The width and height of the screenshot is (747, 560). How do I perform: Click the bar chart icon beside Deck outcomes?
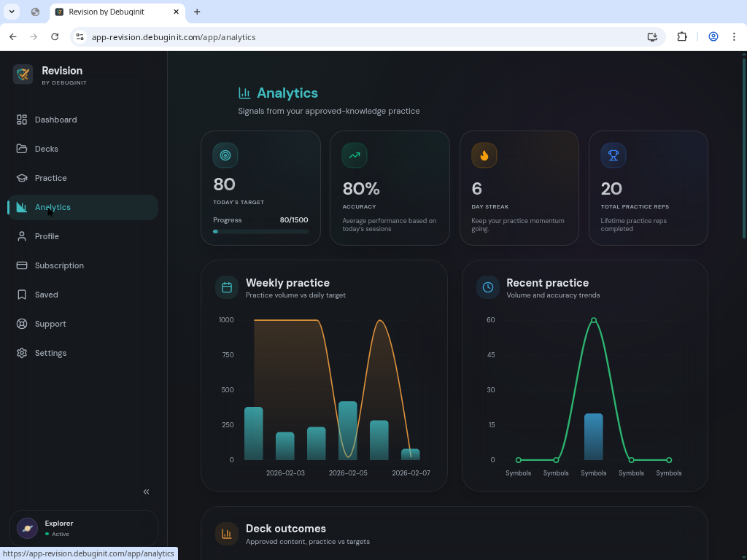tap(227, 534)
